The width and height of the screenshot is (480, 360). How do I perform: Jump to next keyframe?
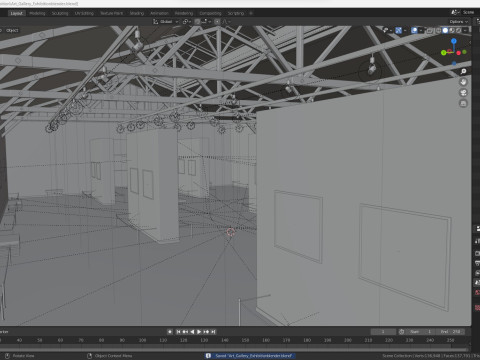(x=206, y=332)
